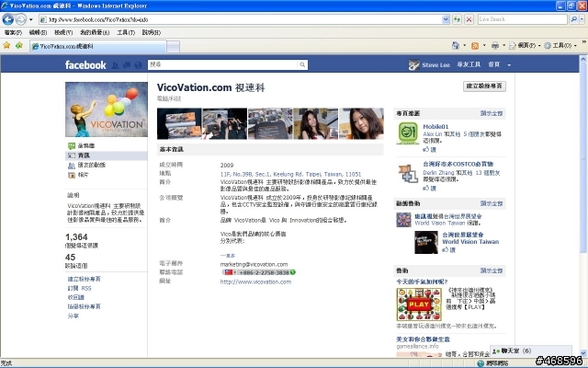The image size is (588, 368).
Task: Click the 1,364 likes count
Action: [76, 237]
